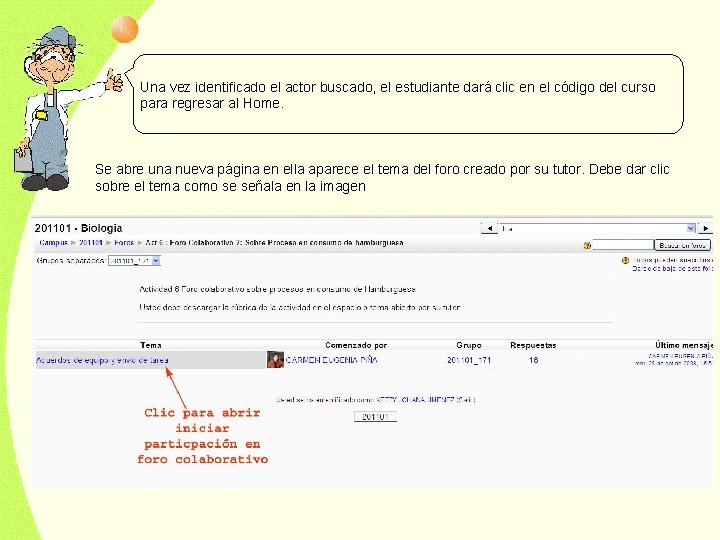Open 201101 course code breadcrumb link
Image resolution: width=720 pixels, height=540 pixels.
(90, 242)
